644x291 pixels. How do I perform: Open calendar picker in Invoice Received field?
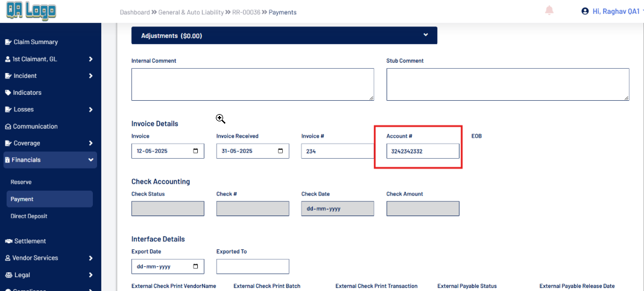(280, 152)
